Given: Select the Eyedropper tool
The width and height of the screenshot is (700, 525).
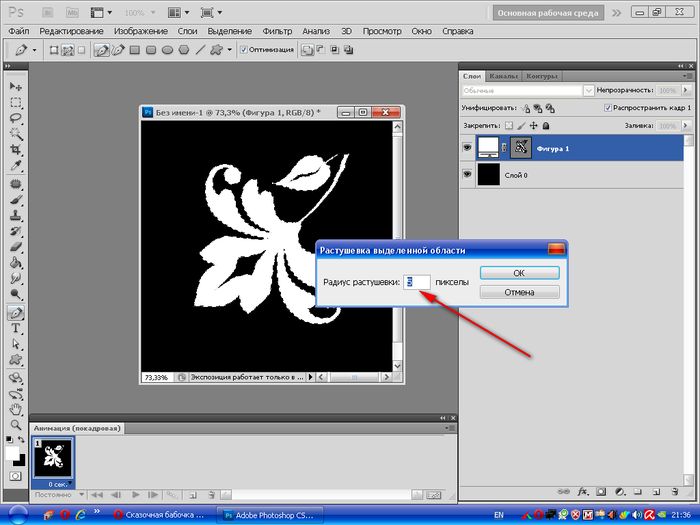Looking at the screenshot, I should click(16, 166).
